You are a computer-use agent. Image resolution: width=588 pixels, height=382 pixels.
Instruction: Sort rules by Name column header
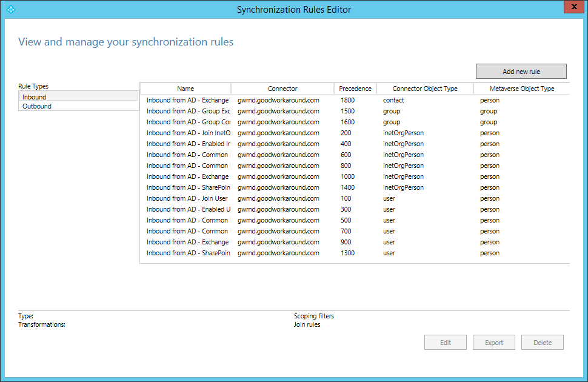(185, 89)
